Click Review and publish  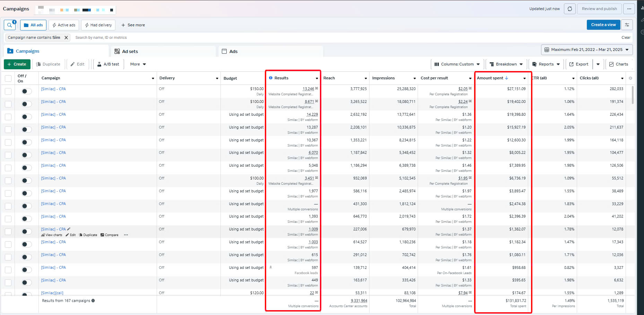click(599, 9)
